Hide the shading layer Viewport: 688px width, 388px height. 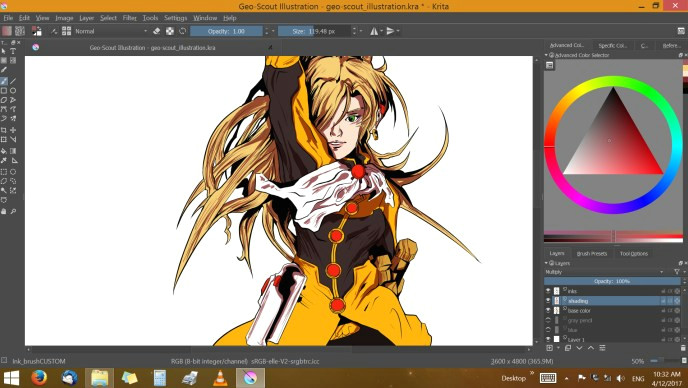click(548, 301)
